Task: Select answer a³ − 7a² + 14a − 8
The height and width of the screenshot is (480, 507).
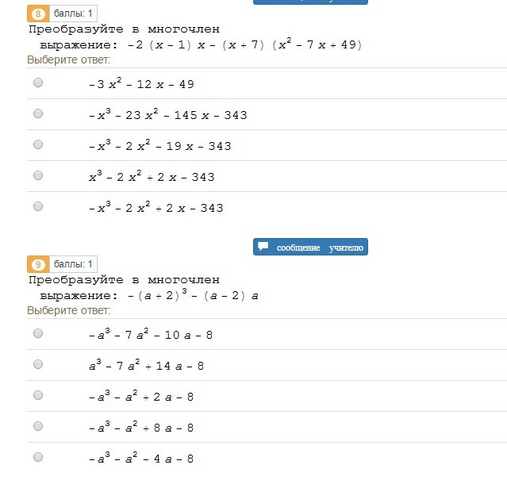Action: [x=38, y=364]
